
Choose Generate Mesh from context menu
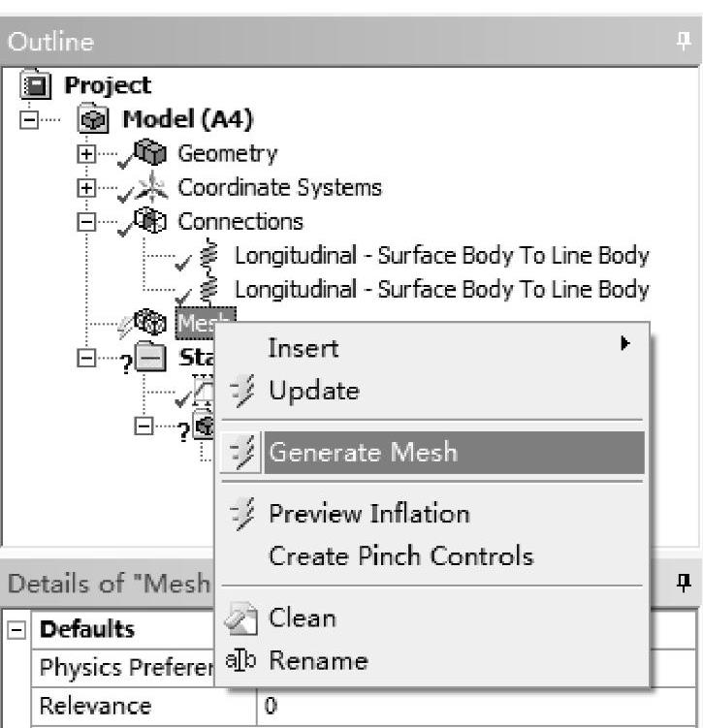pos(363,453)
